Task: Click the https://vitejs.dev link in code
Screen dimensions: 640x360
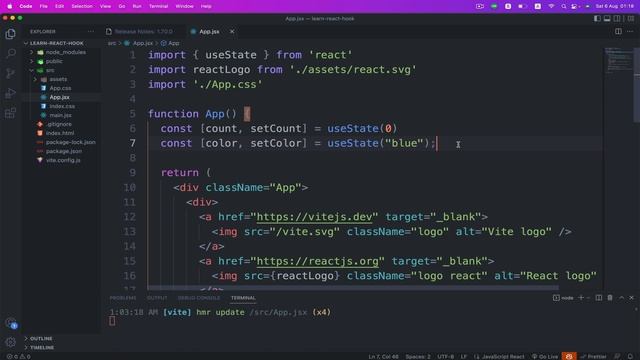Action: [x=314, y=217]
